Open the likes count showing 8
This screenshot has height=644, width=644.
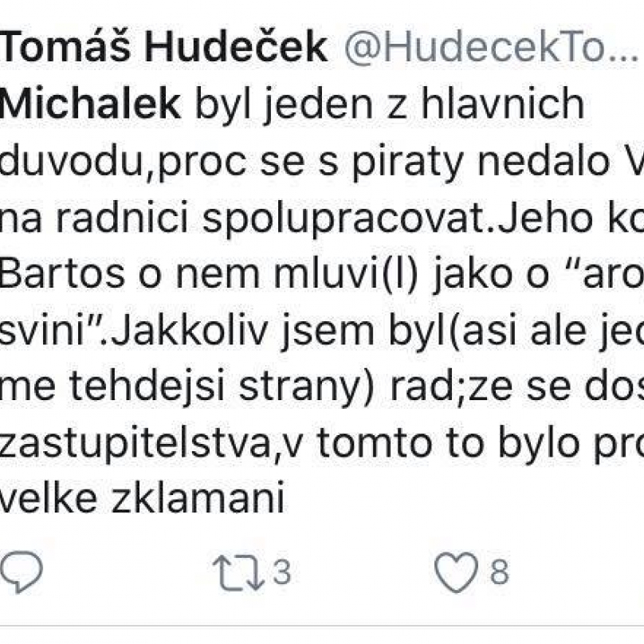tap(500, 572)
